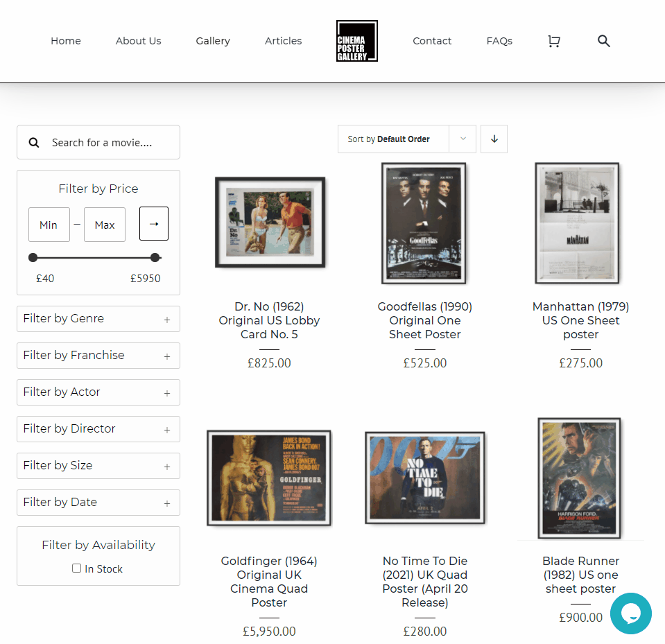
Task: Expand the Filter by Director label
Action: click(69, 428)
